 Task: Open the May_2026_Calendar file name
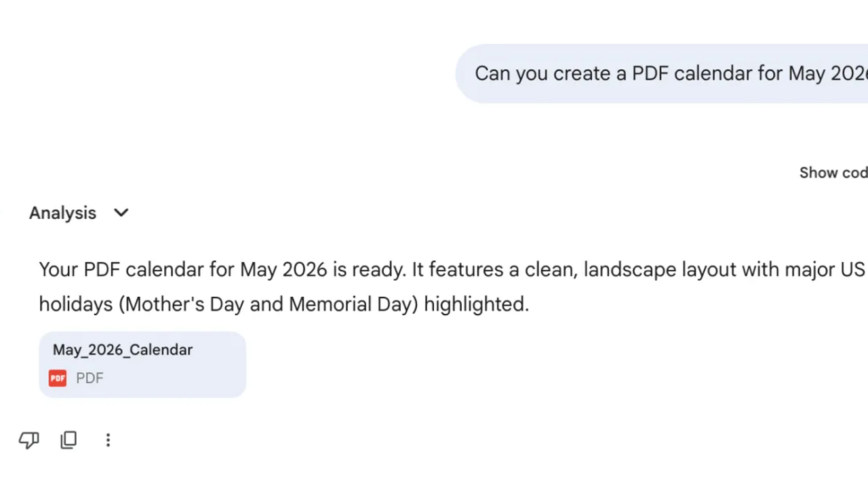[x=123, y=350]
